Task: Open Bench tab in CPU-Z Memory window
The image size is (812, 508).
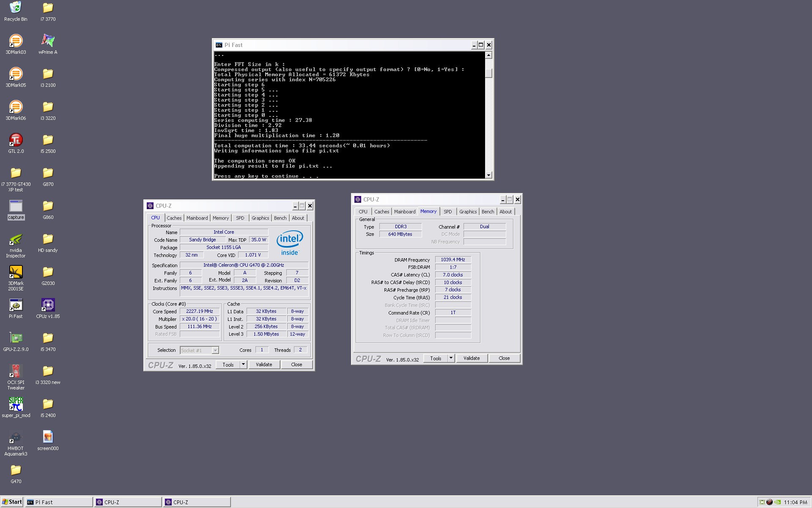Action: [x=488, y=212]
